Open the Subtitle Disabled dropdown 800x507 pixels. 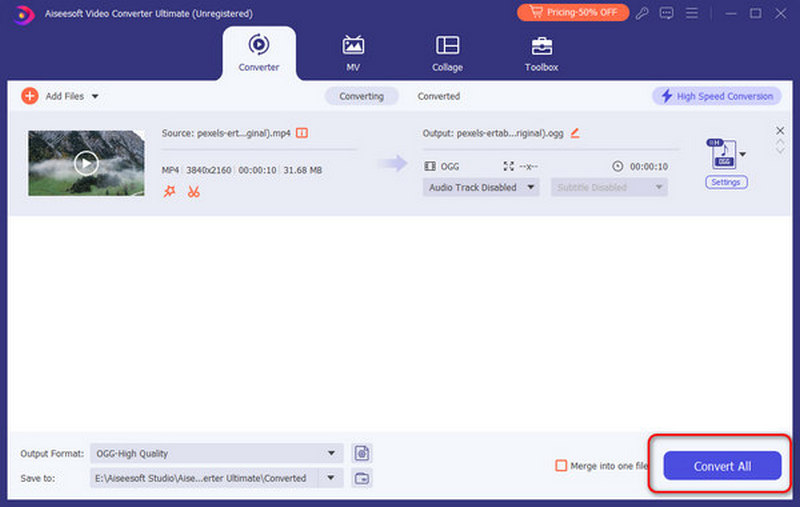(609, 187)
